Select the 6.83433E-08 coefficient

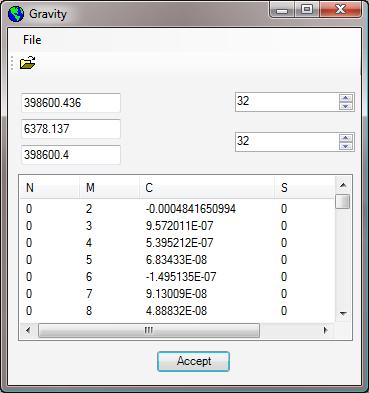tap(176, 260)
